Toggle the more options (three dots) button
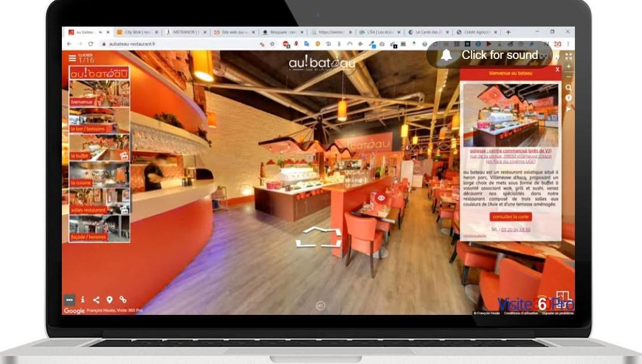The height and width of the screenshot is (364, 642). 69,300
